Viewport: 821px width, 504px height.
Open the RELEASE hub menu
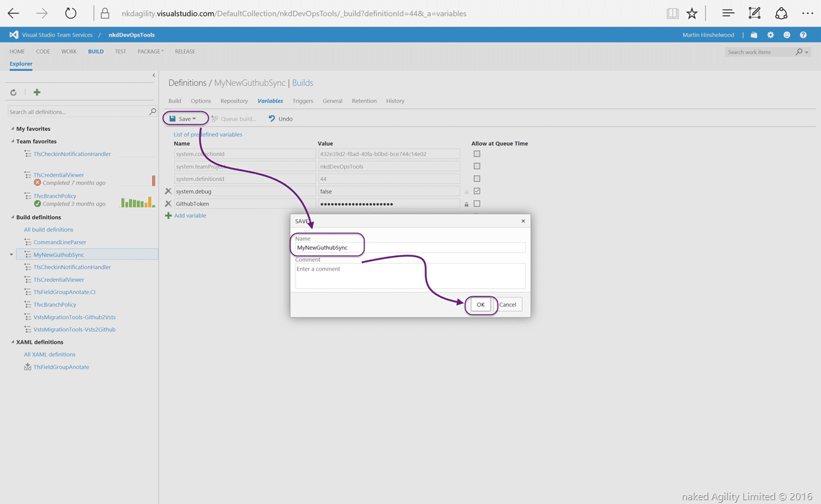pos(185,51)
